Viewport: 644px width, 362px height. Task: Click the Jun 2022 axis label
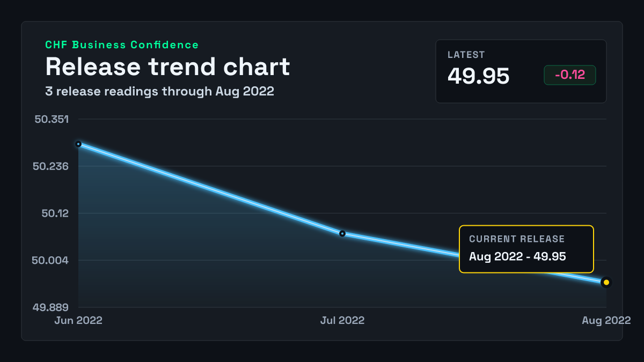(78, 320)
